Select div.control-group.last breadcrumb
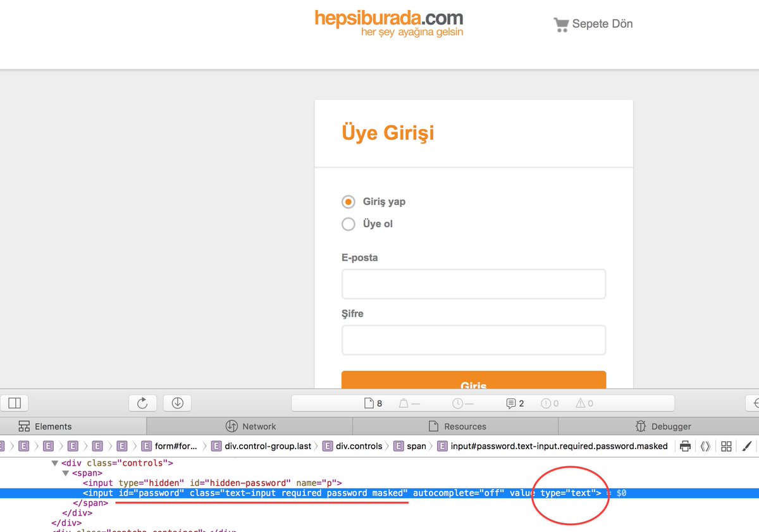Viewport: 759px width, 532px height. 261,446
